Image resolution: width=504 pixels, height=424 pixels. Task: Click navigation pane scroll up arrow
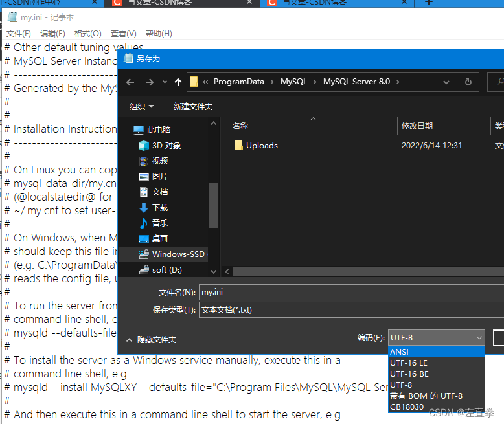point(213,124)
